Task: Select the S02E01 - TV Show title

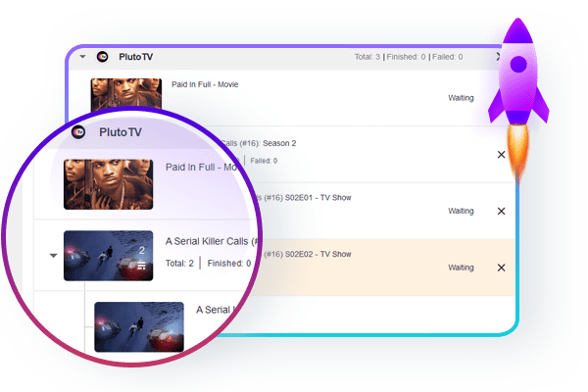Action: (x=305, y=198)
